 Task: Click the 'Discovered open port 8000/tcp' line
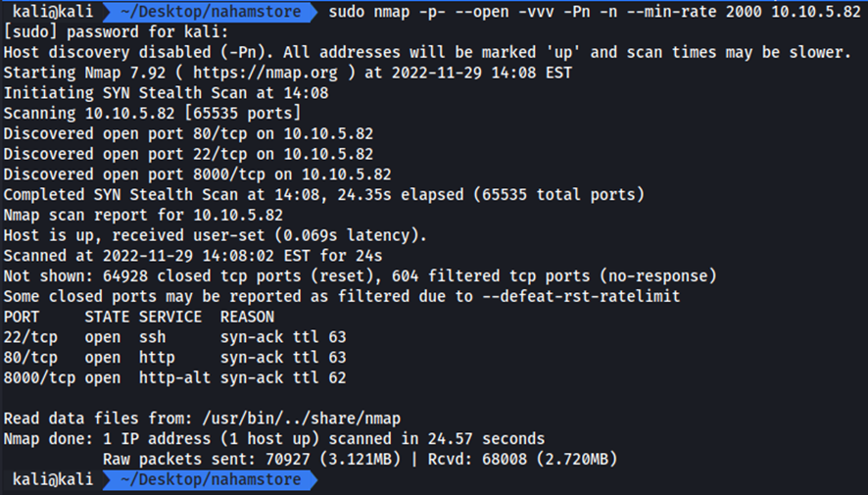pyautogui.click(x=197, y=174)
